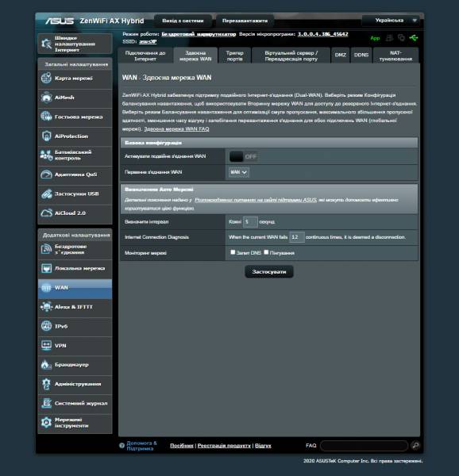Toggle the Dual WAN OFF switch
This screenshot has width=459, height=476.
click(243, 156)
